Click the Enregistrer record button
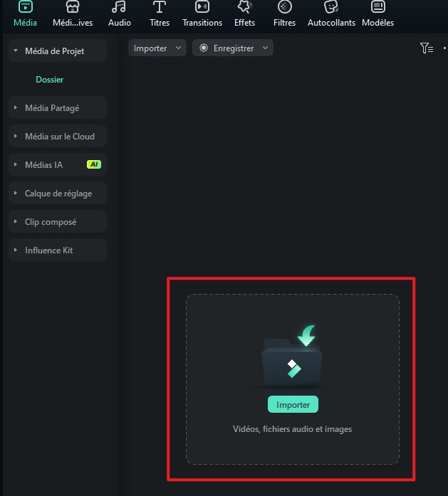This screenshot has width=448, height=496. pos(233,48)
